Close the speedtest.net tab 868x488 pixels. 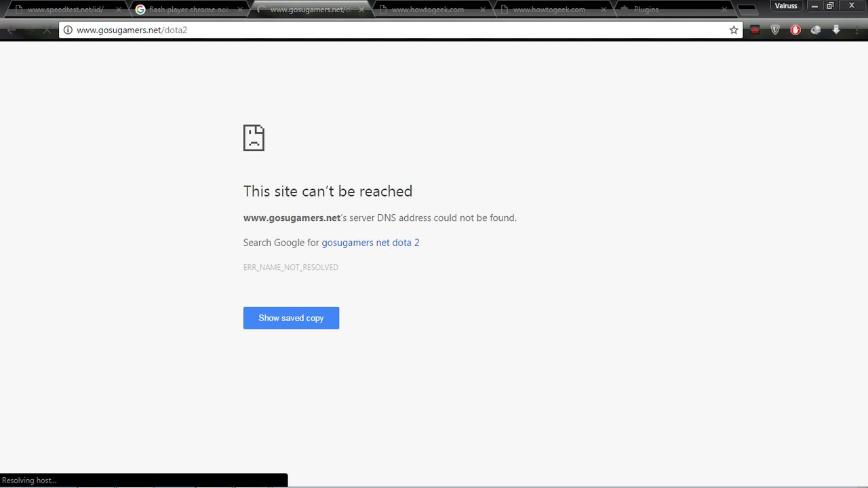pyautogui.click(x=119, y=9)
